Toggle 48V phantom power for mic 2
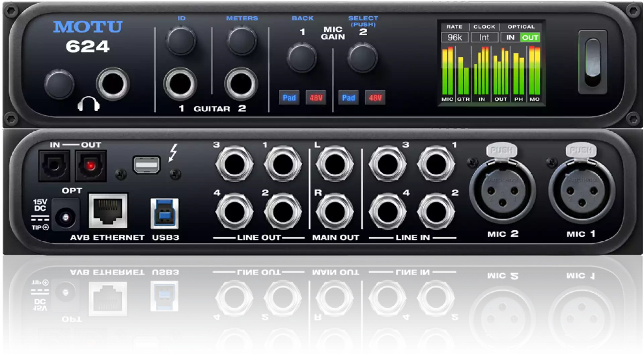 (375, 98)
